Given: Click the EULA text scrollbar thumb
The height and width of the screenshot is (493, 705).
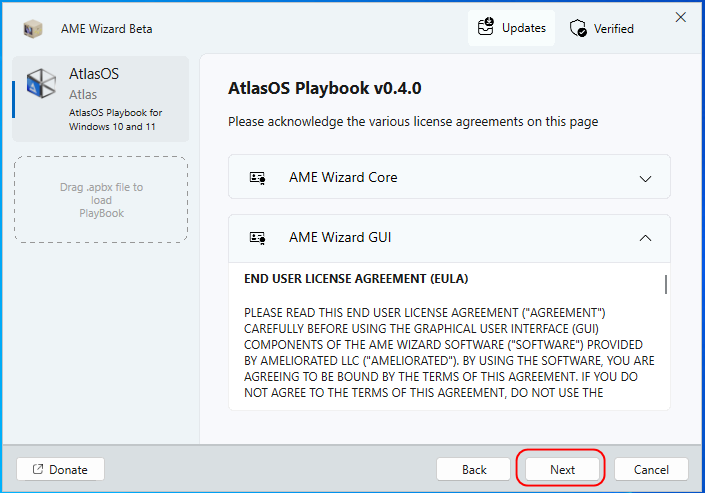Looking at the screenshot, I should pyautogui.click(x=665, y=285).
